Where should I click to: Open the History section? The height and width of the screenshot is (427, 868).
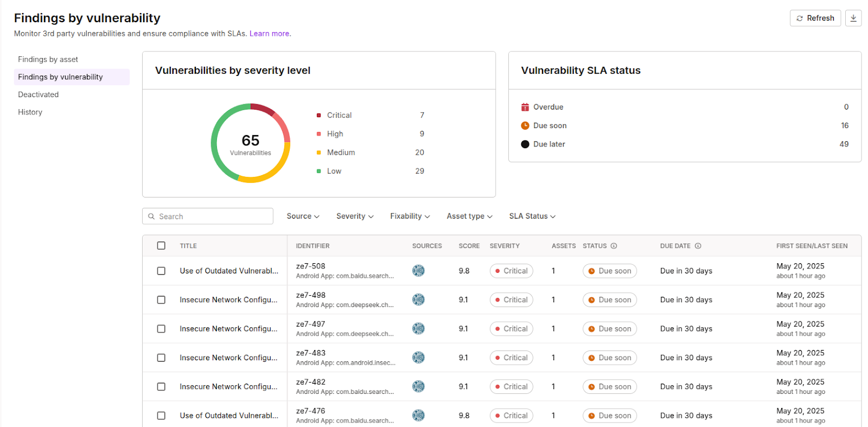pyautogui.click(x=72, y=112)
